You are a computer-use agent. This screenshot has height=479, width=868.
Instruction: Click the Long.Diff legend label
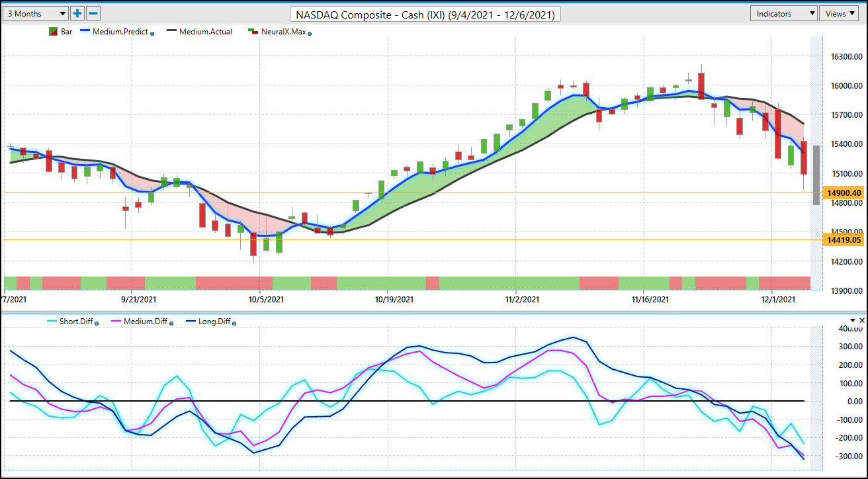(213, 322)
